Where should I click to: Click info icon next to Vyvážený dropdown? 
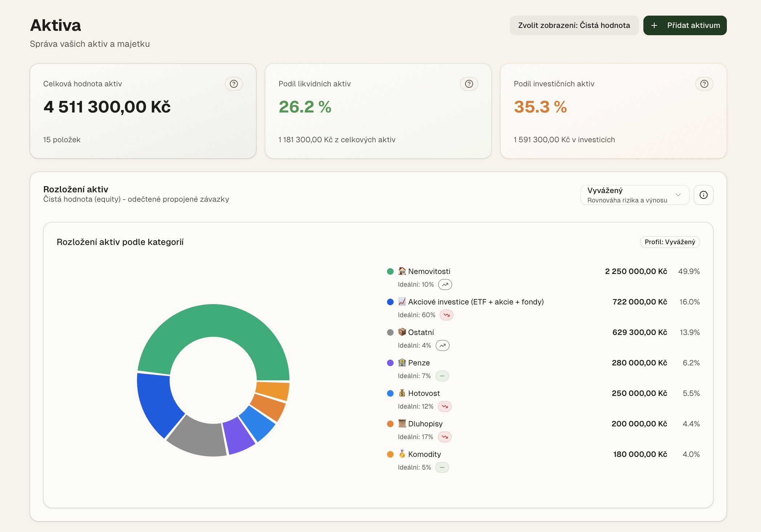tap(704, 195)
